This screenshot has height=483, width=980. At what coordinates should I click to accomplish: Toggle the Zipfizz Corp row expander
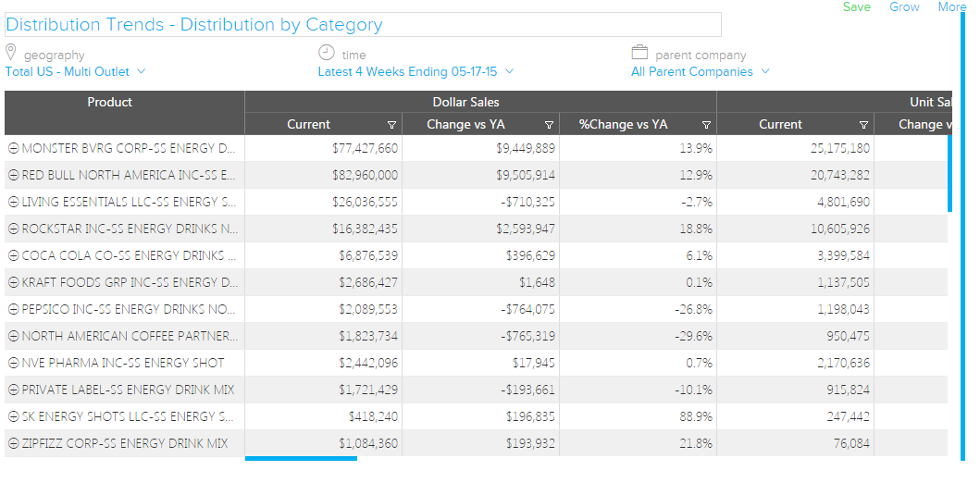13,444
